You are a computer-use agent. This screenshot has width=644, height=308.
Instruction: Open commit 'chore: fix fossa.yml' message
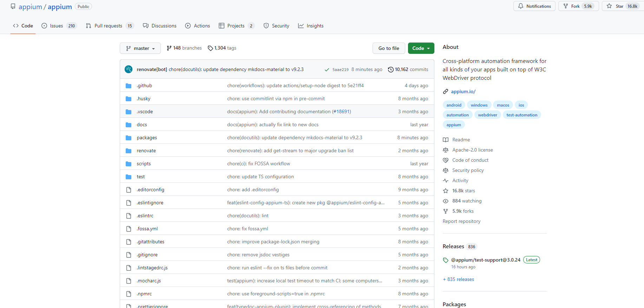[248, 229]
